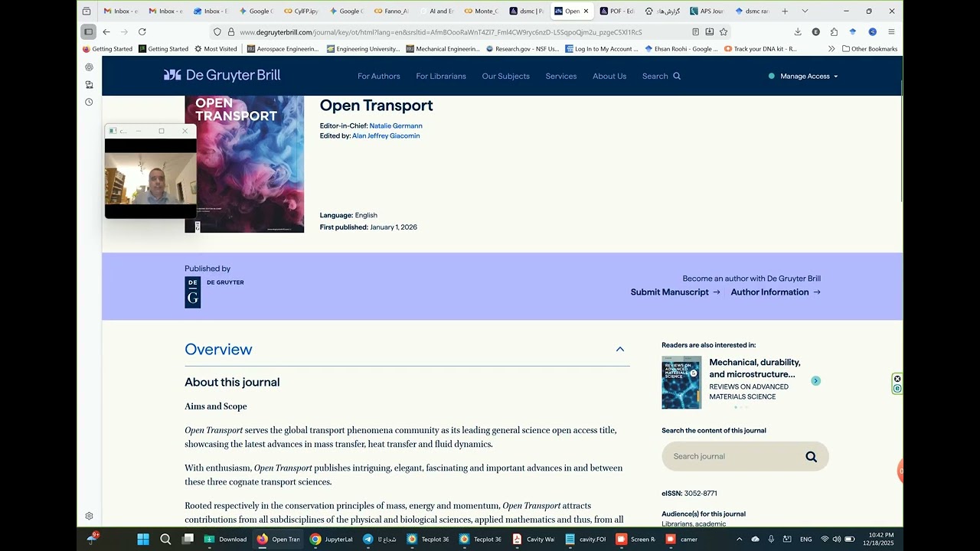Click the Reviews on Advanced Materials Science cover
This screenshot has height=551, width=980.
681,383
